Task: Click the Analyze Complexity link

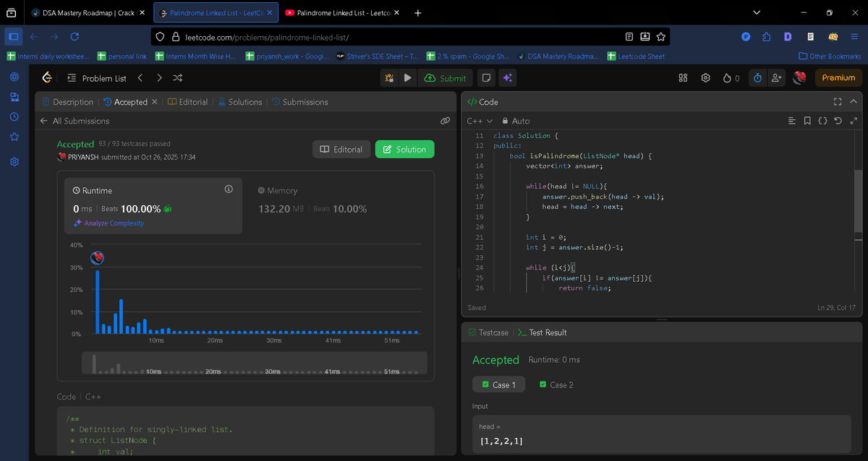Action: (109, 223)
